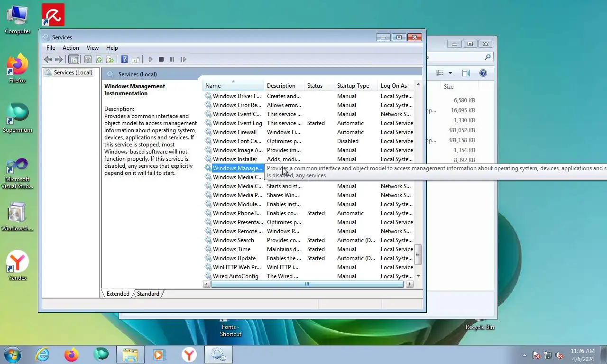
Task: Click the Back arrow in Services toolbar
Action: (x=47, y=59)
